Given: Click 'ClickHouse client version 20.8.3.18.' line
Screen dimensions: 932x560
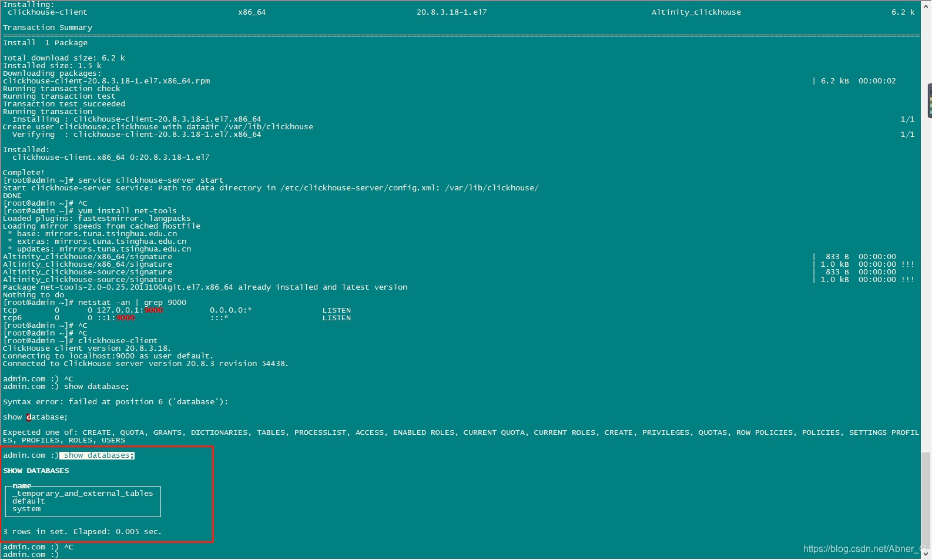Looking at the screenshot, I should [87, 348].
